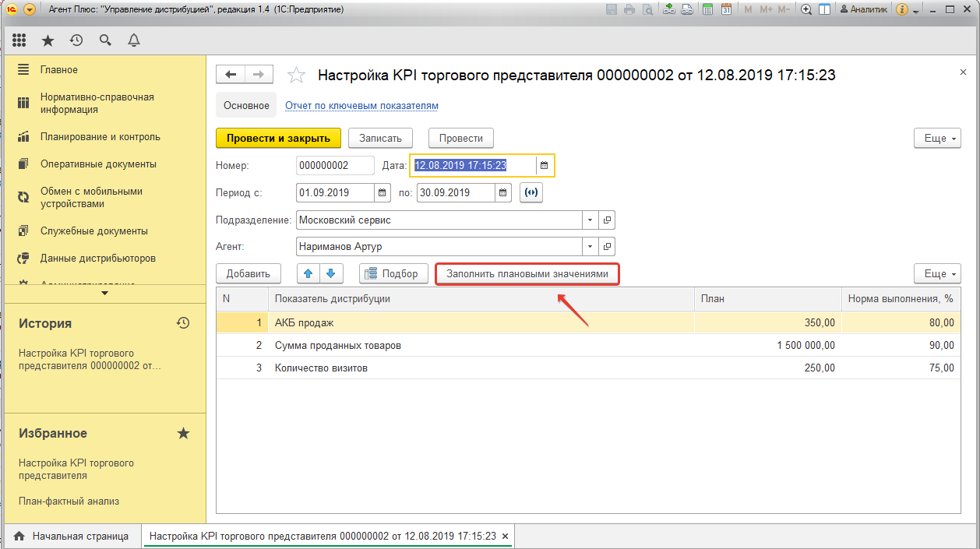Open the info icon in title bar
This screenshot has width=980, height=549.
pos(902,9)
